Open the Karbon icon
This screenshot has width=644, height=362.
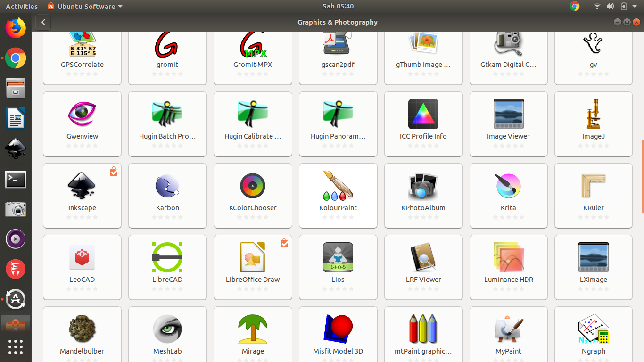[x=167, y=186]
